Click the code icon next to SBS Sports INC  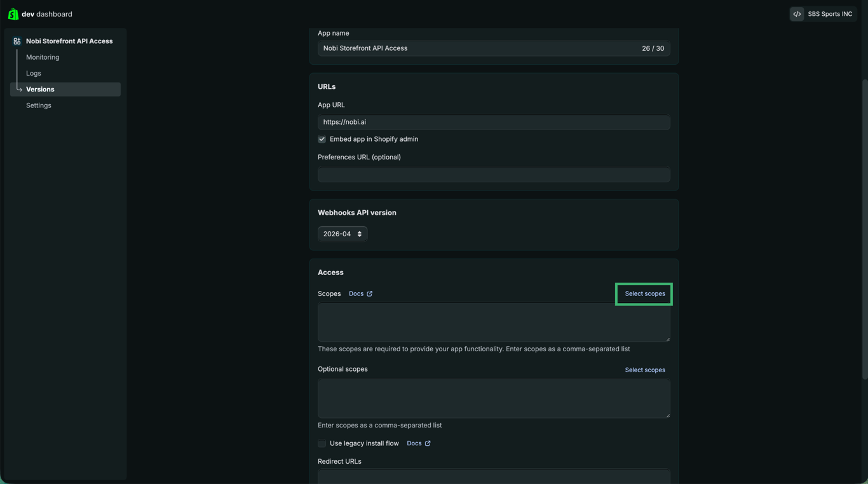coord(797,14)
